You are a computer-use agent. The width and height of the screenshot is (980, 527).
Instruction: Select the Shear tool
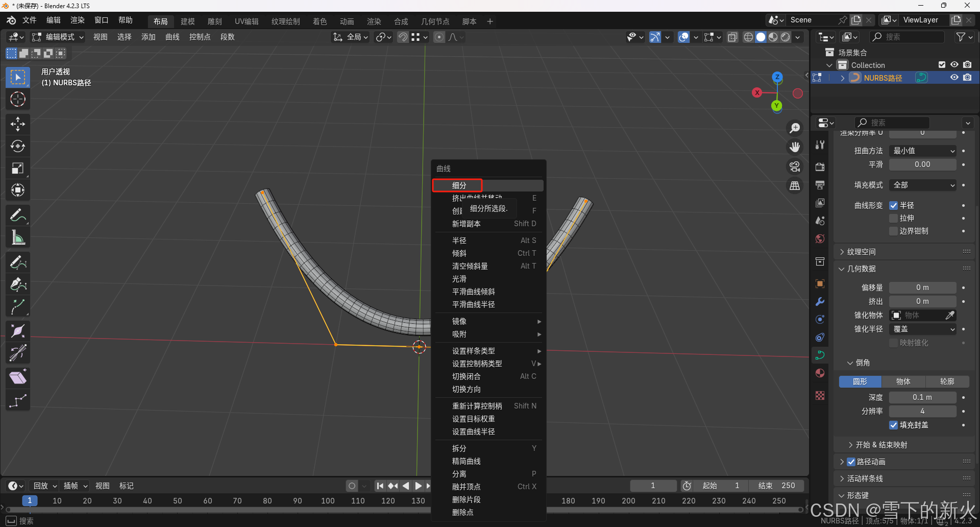click(x=18, y=378)
